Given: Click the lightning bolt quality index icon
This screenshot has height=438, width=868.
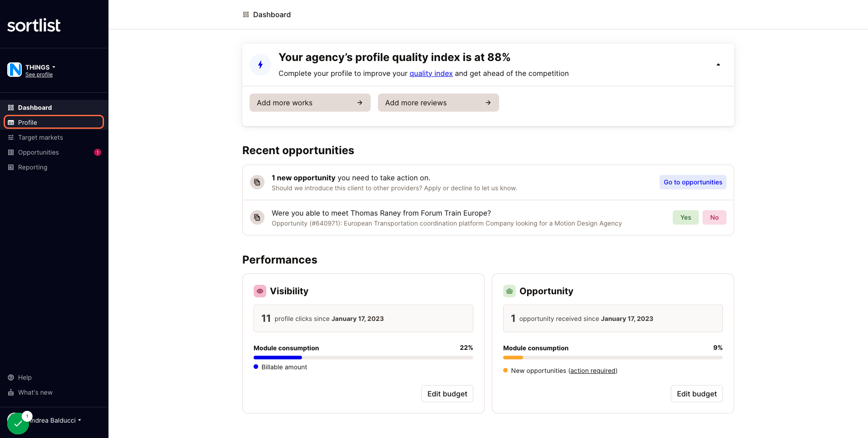Looking at the screenshot, I should [260, 65].
